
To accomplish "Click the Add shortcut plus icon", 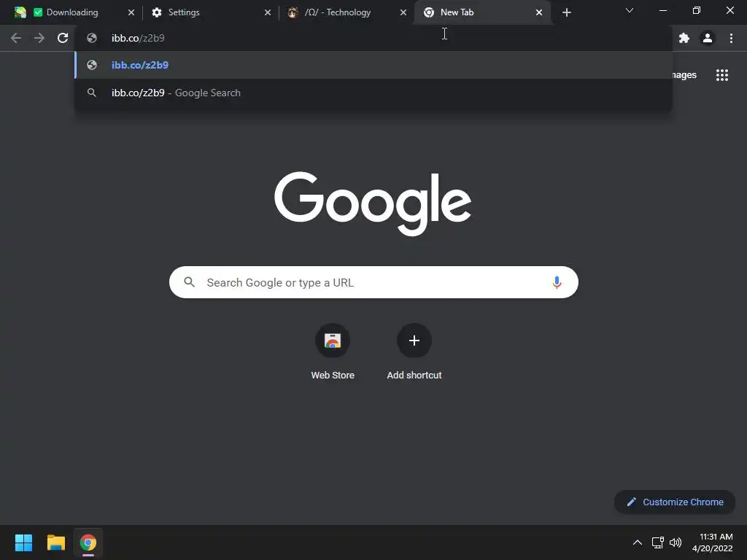I will click(x=414, y=341).
